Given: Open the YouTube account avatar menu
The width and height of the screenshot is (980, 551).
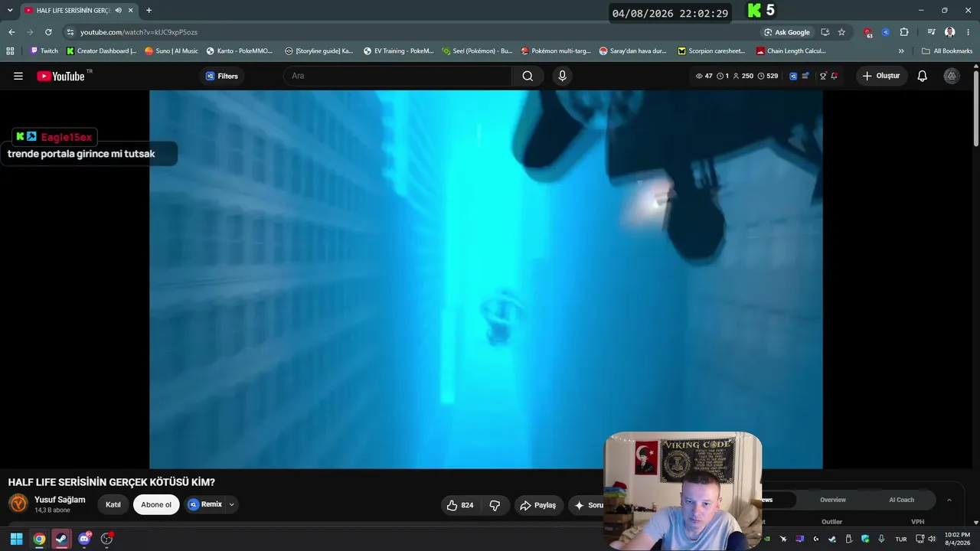Looking at the screenshot, I should click(x=952, y=76).
